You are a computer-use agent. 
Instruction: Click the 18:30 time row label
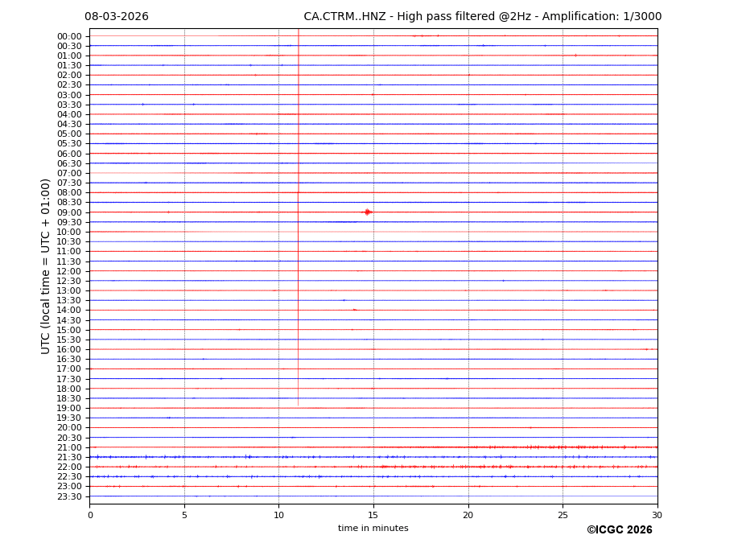coord(69,398)
